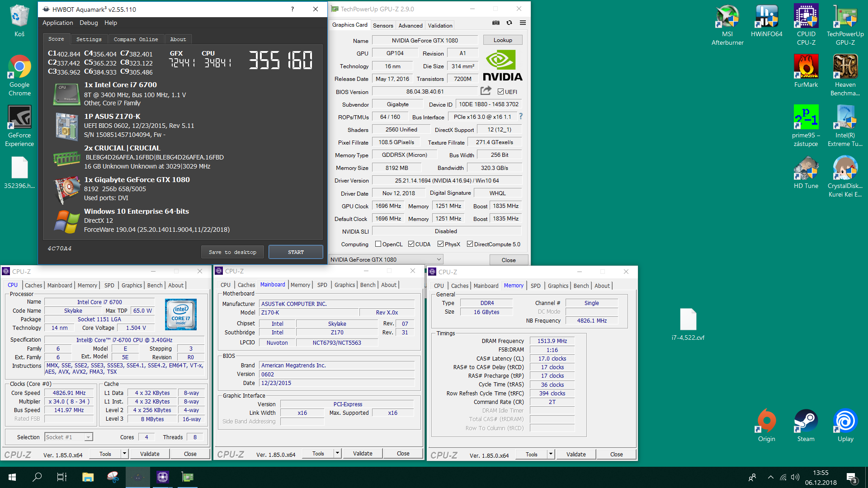Open Tools dropdown arrow in Mainboard CPU-Z window
The width and height of the screenshot is (868, 488).
(337, 453)
